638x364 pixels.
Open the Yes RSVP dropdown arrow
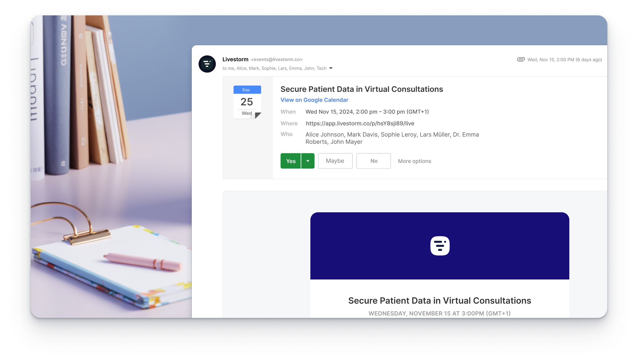pyautogui.click(x=308, y=161)
